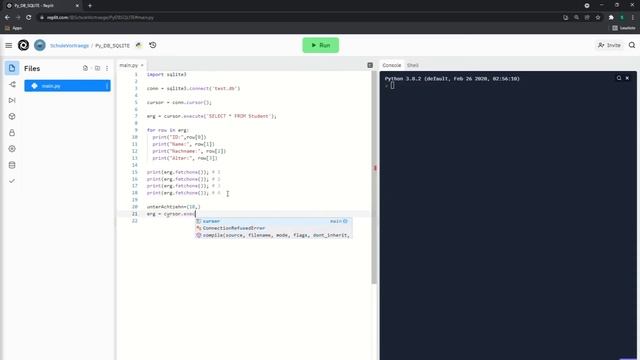The width and height of the screenshot is (640, 360).
Task: Open the Unit tests checkmark icon
Action: point(12,181)
